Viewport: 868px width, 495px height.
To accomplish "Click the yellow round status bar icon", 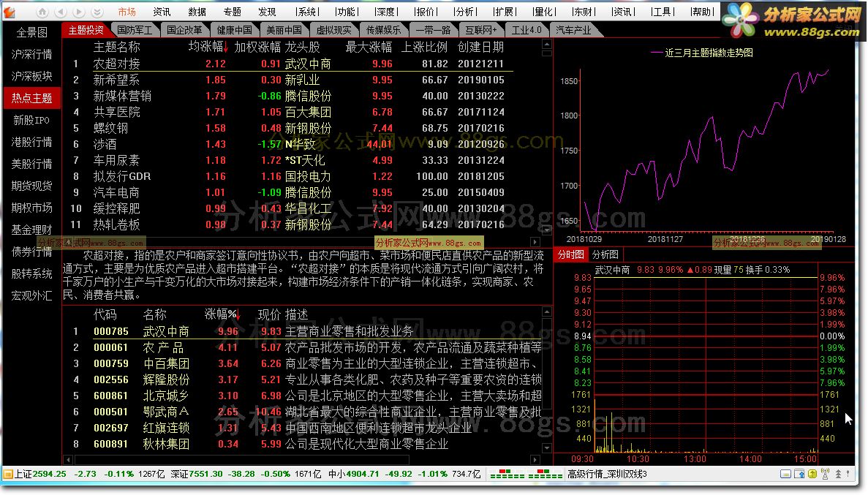I will pos(812,474).
